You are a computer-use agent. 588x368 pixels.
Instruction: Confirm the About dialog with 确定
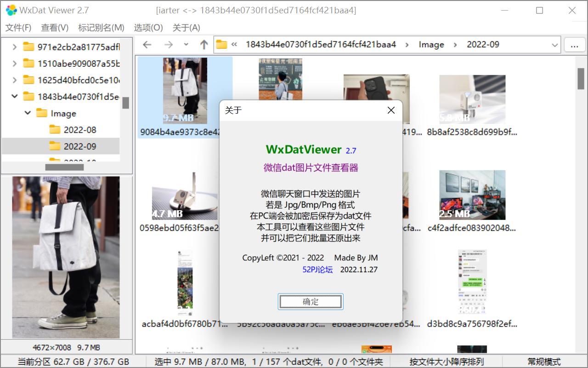[311, 302]
